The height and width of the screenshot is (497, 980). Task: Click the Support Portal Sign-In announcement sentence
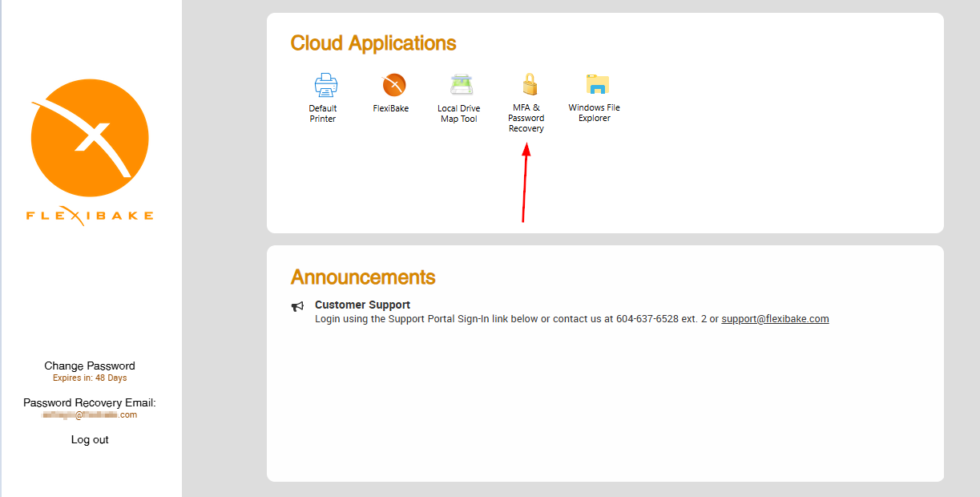[572, 318]
